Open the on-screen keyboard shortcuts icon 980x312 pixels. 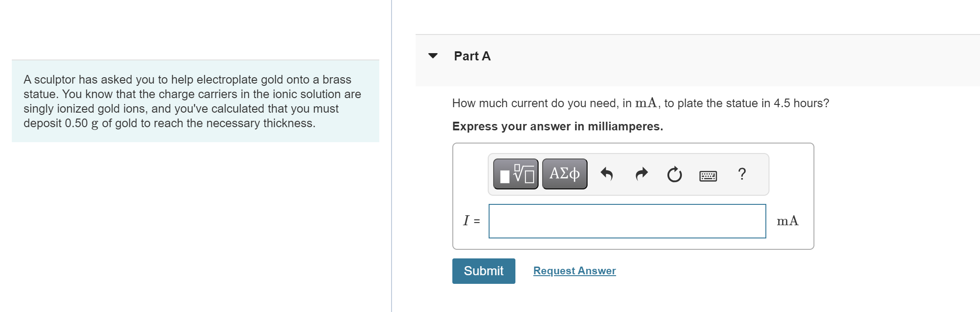coord(708,175)
